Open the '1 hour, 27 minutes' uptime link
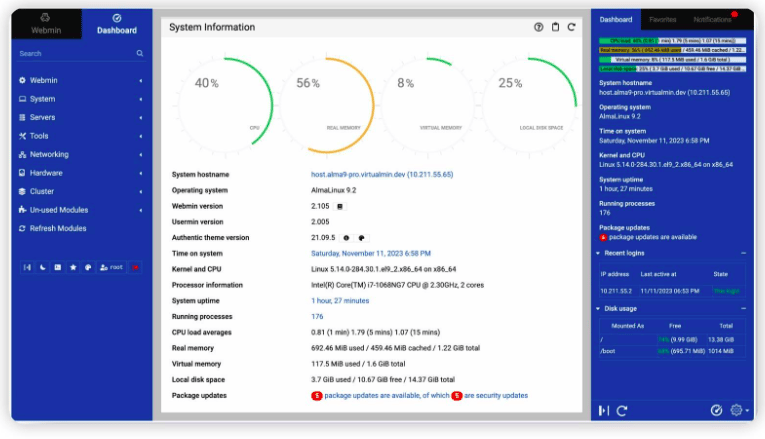 (340, 300)
